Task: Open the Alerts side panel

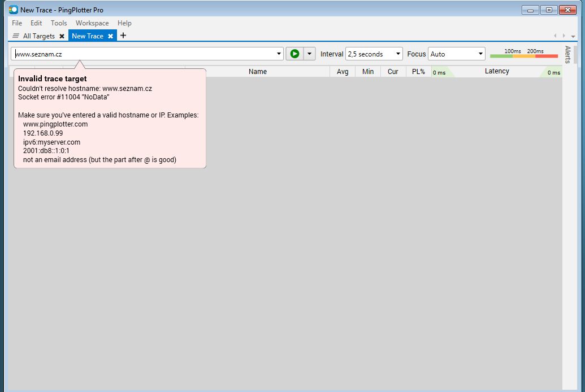Action: point(567,54)
